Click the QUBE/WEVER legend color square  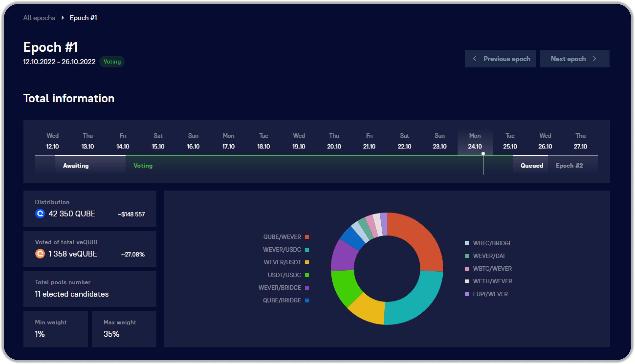[307, 237]
